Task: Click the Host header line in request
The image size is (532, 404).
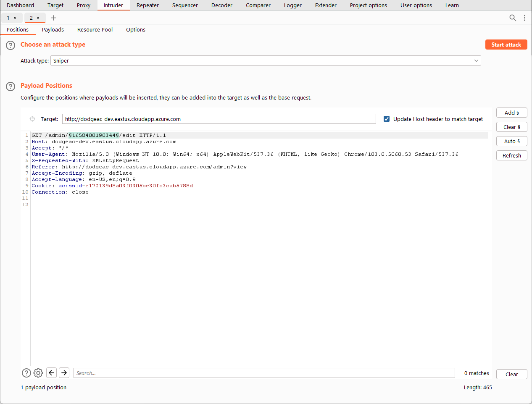Action: [x=104, y=142]
